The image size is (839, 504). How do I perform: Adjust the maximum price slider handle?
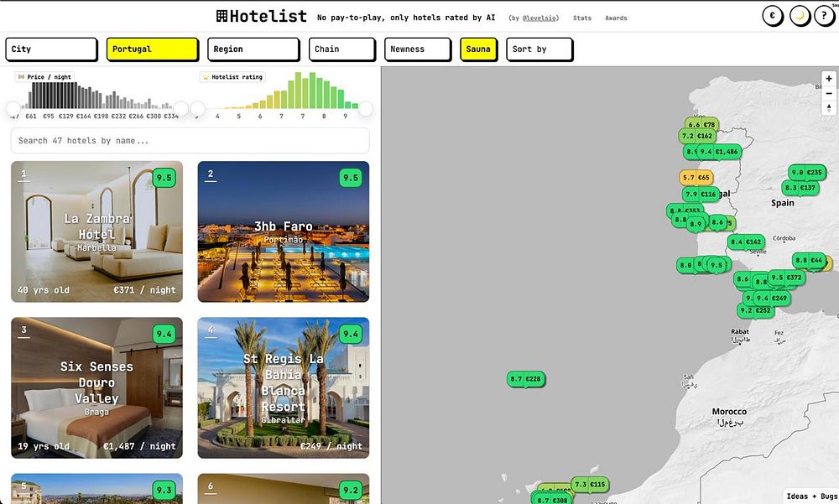coord(181,109)
